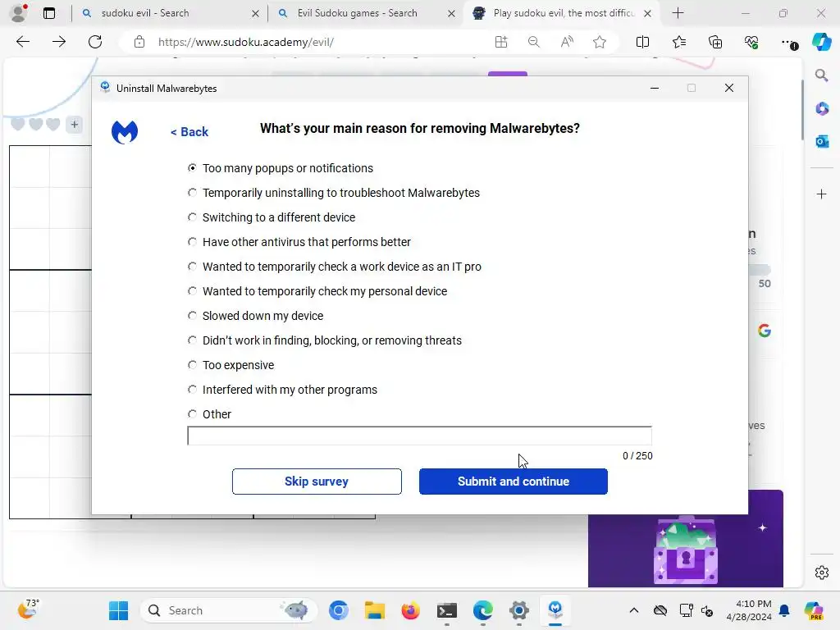View site information lock icon
This screenshot has width=840, height=630.
pyautogui.click(x=139, y=42)
